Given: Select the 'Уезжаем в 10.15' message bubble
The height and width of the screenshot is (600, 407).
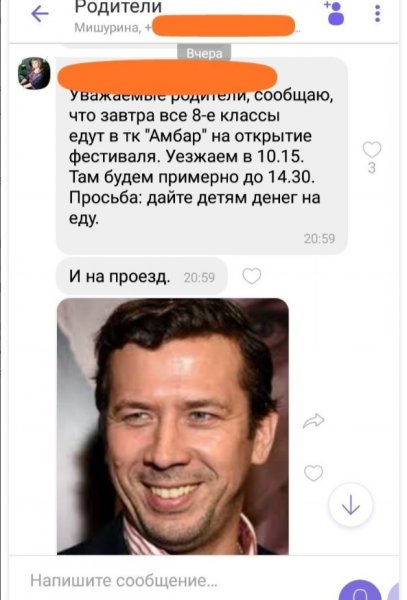Looking at the screenshot, I should click(x=202, y=156).
